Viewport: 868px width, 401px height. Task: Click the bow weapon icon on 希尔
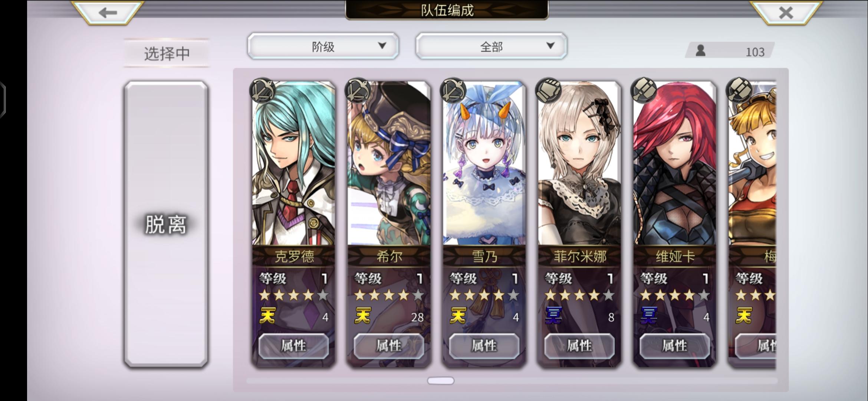(x=358, y=90)
